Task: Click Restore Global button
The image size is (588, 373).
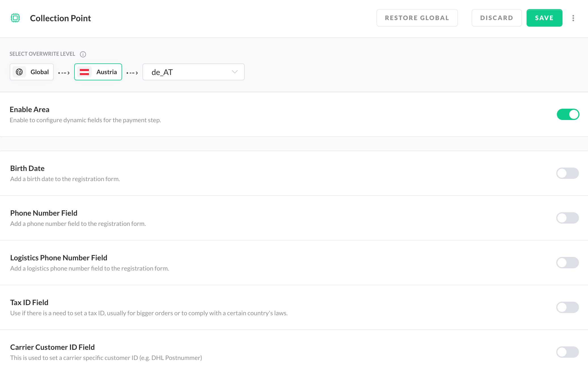Action: (417, 18)
